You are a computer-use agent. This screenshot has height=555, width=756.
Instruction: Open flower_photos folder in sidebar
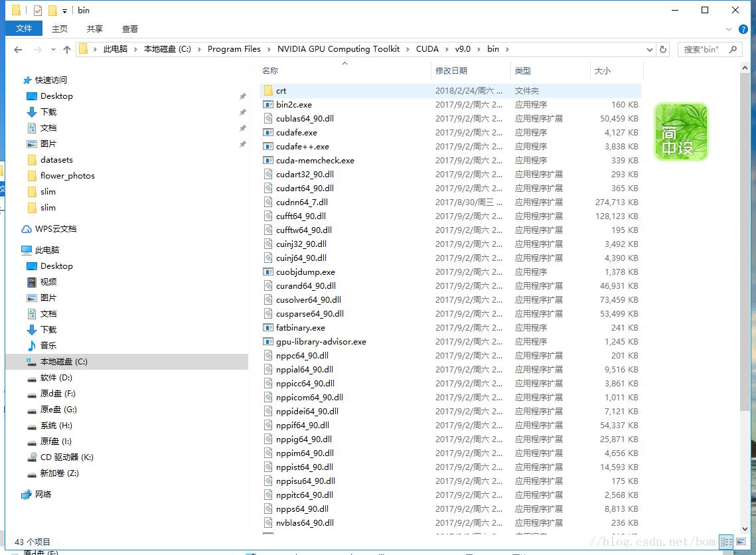(x=68, y=175)
